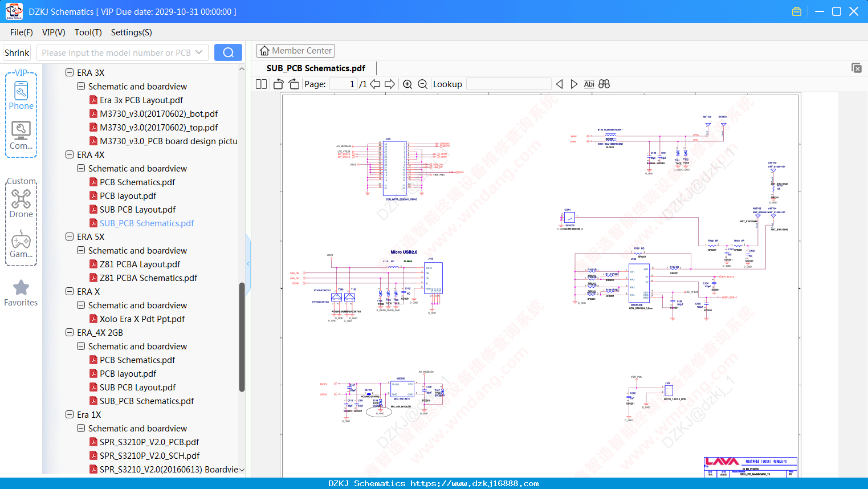868x489 pixels.
Task: Click the Shrink button
Action: click(x=17, y=52)
